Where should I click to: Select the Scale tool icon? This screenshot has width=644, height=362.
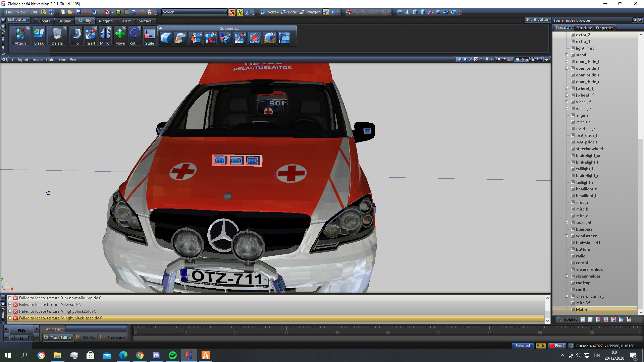point(149,34)
